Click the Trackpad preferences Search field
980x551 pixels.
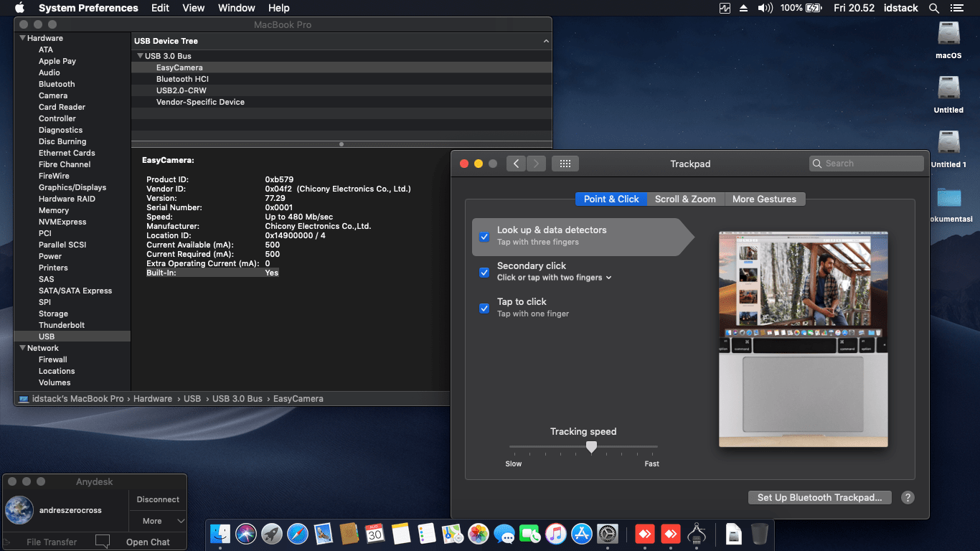click(x=867, y=164)
